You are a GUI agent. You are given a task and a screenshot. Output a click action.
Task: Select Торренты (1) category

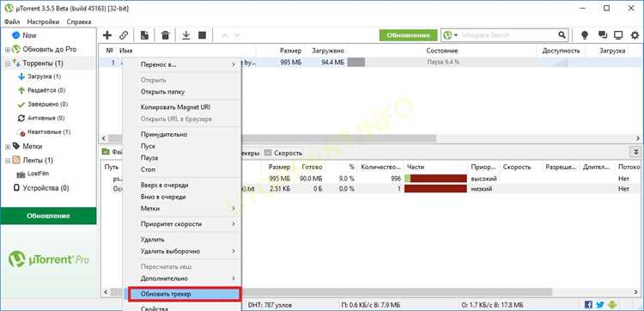[x=43, y=64]
